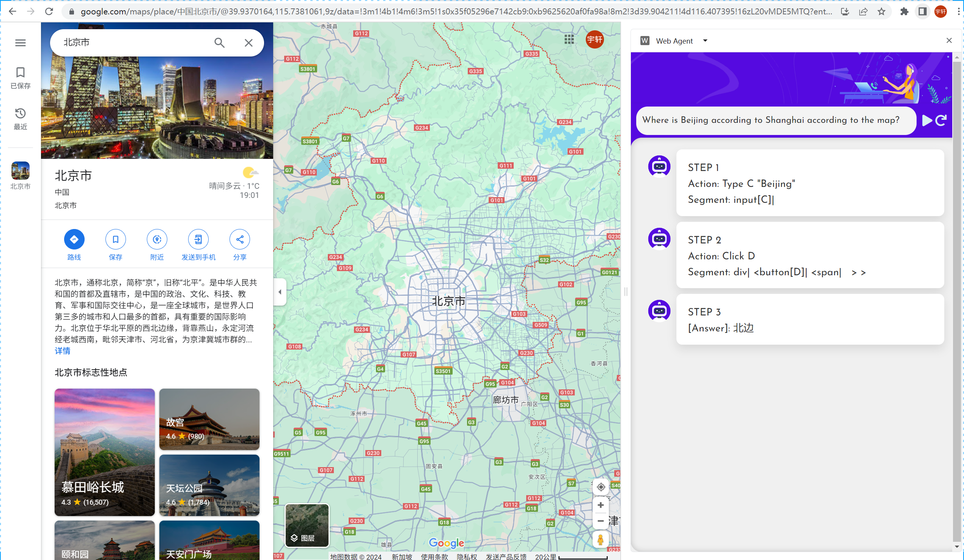Click the 20公里 map scale control

[571, 557]
